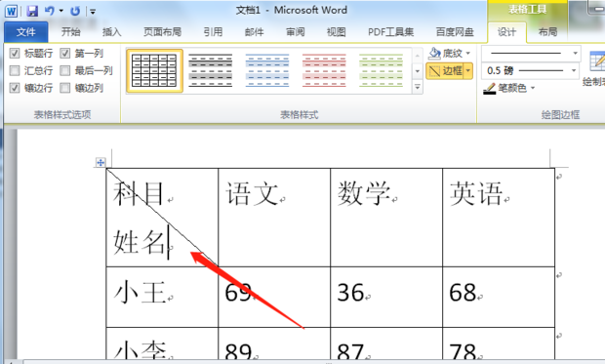Image resolution: width=605 pixels, height=364 pixels.
Task: Enable the 镶边列 checkbox
Action: (x=64, y=88)
